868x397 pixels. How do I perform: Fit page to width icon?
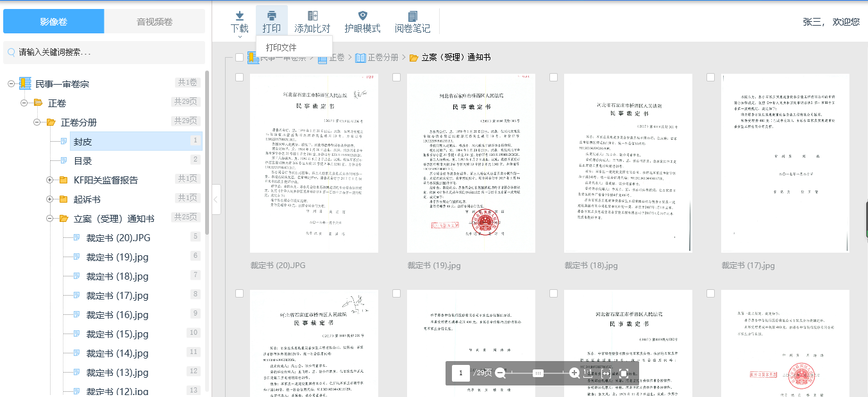coord(606,373)
